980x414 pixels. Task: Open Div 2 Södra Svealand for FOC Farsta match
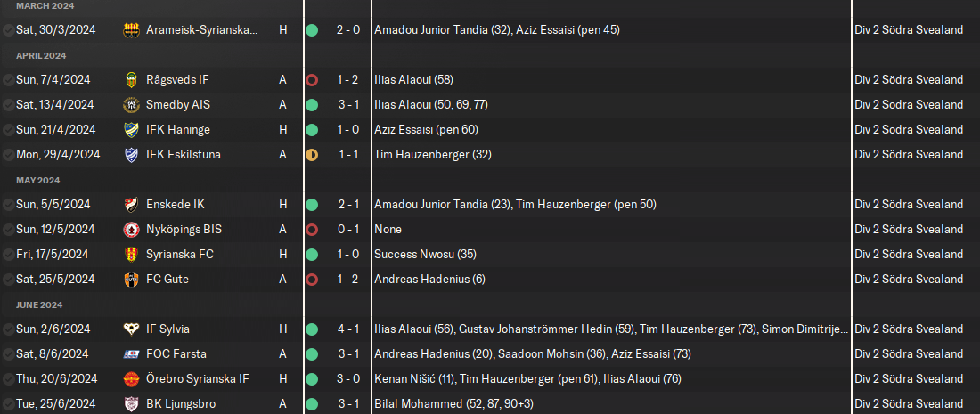coord(908,353)
